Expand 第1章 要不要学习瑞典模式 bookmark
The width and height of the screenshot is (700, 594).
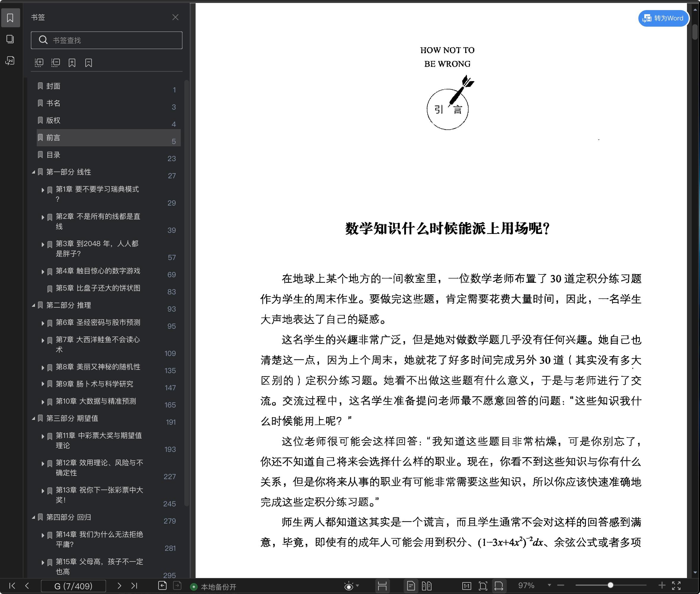tap(43, 190)
